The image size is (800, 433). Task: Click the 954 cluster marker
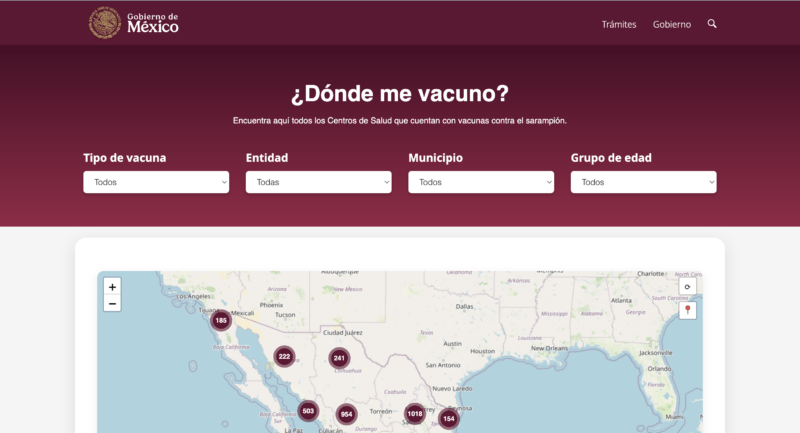coord(346,414)
